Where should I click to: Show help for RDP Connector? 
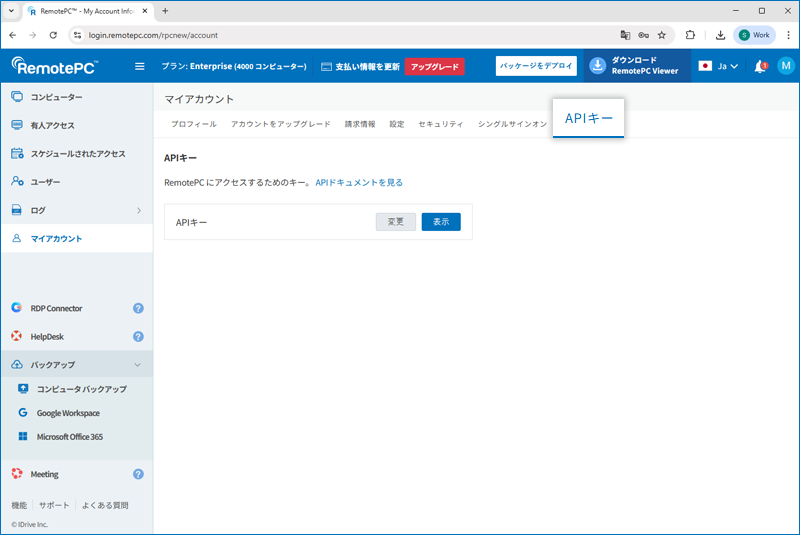138,308
